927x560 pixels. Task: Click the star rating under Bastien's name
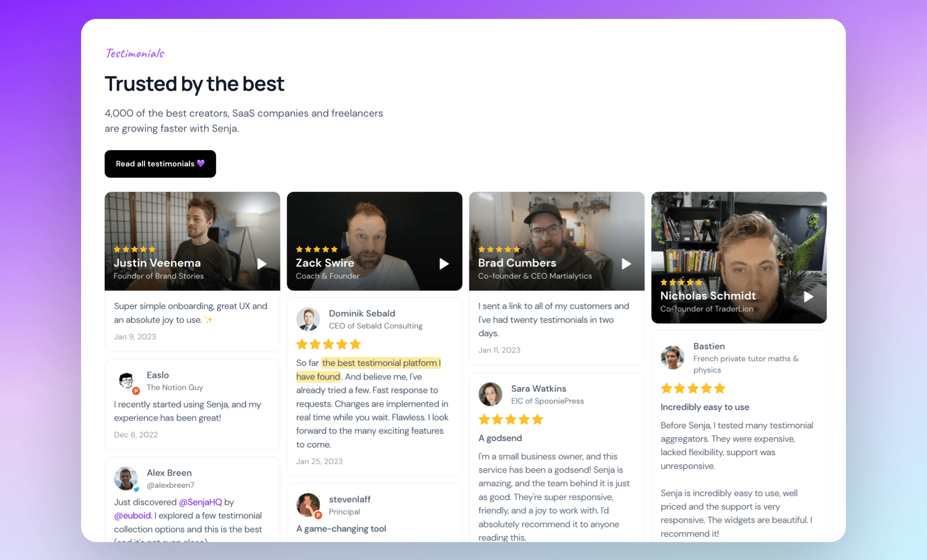693,389
